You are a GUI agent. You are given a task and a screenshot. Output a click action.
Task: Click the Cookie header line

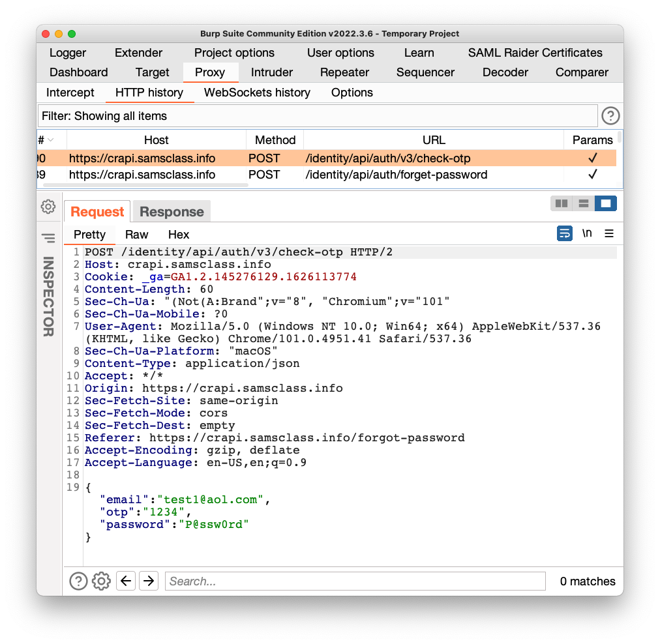tap(220, 277)
